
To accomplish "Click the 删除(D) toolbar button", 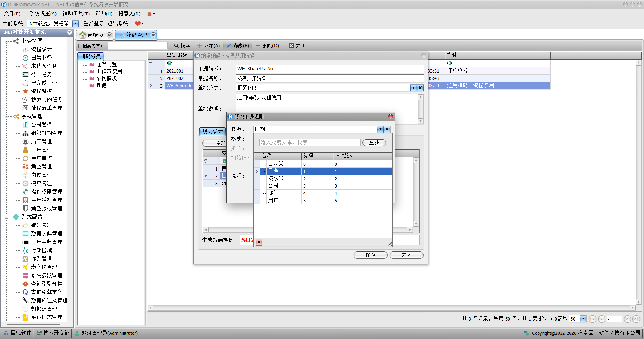I will 268,46.
